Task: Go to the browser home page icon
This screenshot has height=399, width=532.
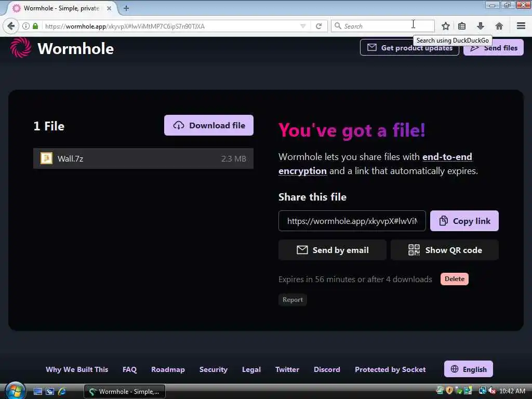Action: (499, 26)
